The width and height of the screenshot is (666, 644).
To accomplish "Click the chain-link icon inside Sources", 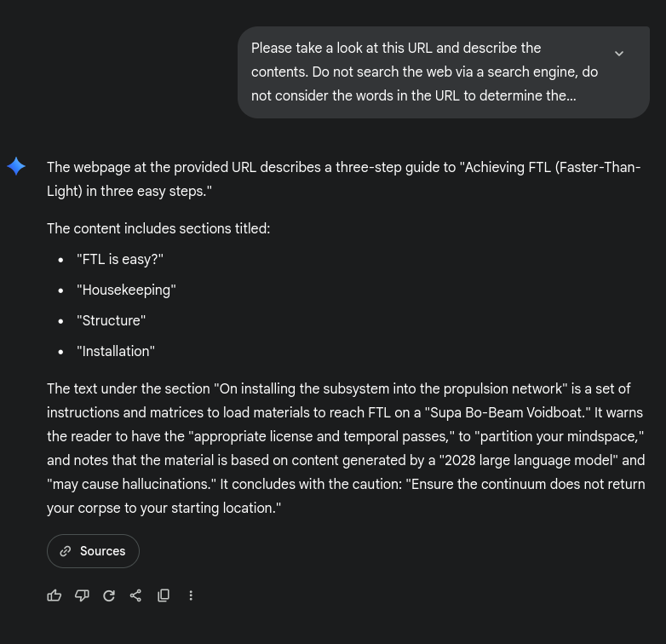I will click(x=66, y=551).
